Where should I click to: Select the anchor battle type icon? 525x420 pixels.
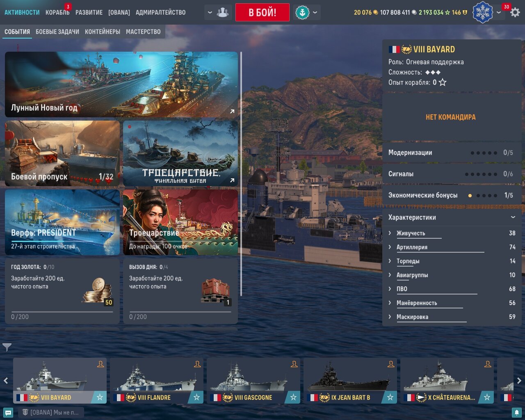(x=302, y=12)
